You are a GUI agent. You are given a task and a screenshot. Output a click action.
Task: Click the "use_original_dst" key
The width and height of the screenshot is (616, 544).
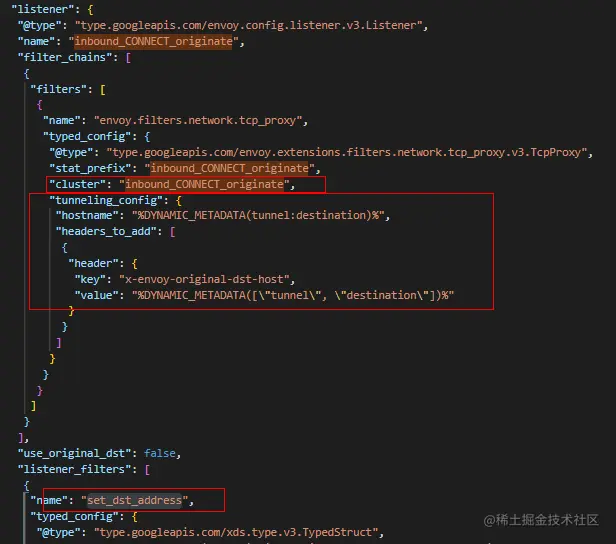[x=77, y=453]
